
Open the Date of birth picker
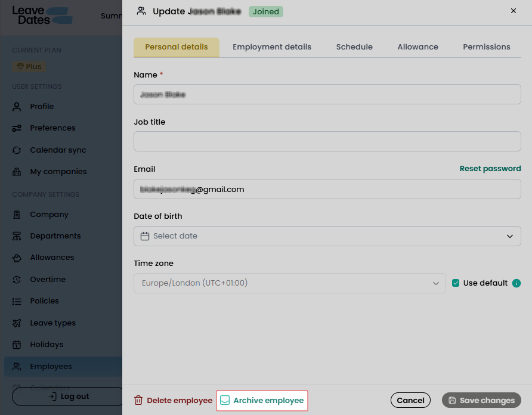pyautogui.click(x=327, y=236)
